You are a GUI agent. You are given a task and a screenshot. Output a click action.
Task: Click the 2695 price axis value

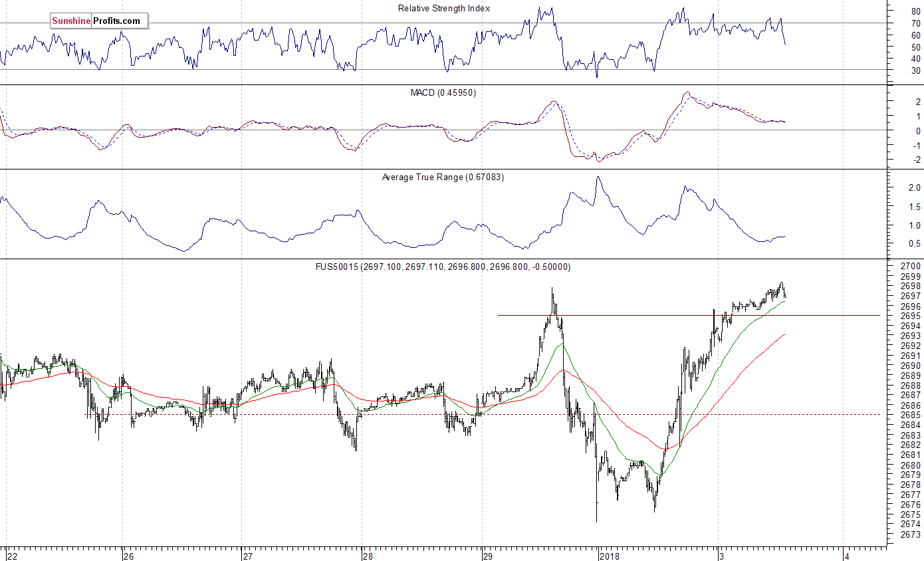coord(912,316)
